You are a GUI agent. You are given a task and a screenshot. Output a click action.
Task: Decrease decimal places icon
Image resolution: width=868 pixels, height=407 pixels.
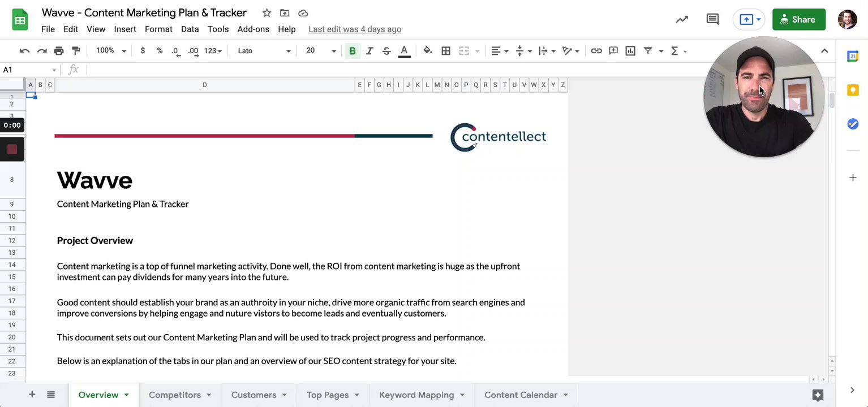(176, 51)
